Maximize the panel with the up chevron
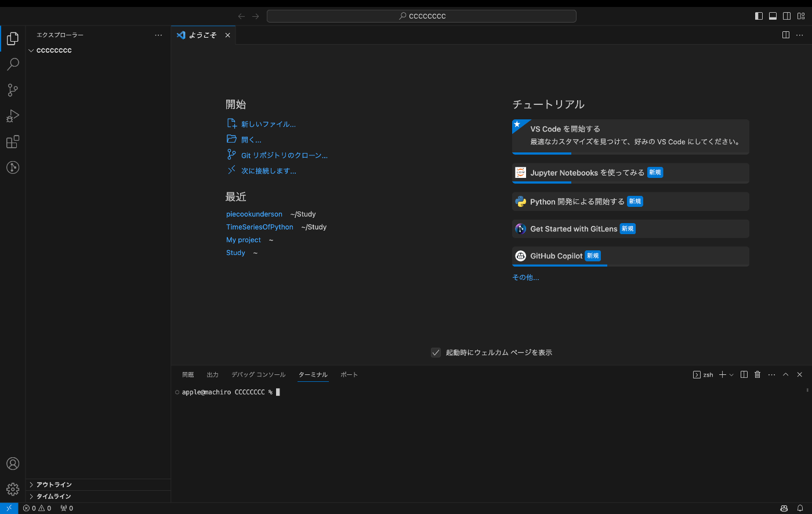The width and height of the screenshot is (812, 514). [786, 375]
